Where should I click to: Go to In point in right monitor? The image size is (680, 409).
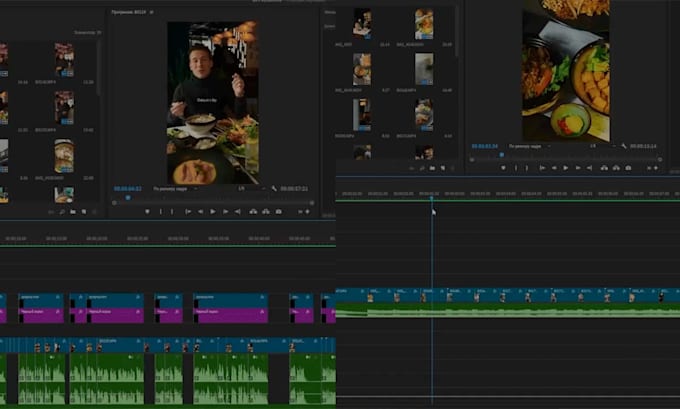coord(542,168)
